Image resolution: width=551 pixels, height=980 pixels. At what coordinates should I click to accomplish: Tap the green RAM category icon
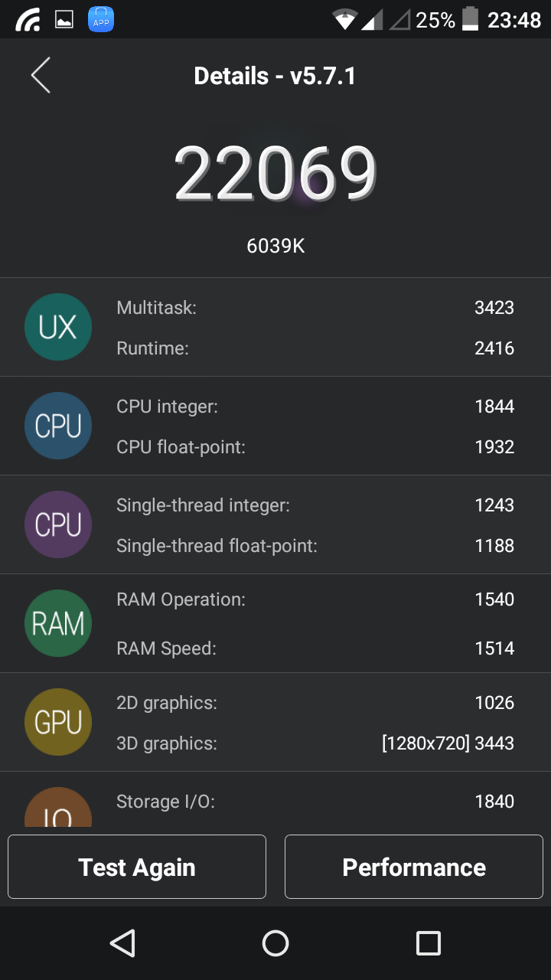click(x=58, y=623)
